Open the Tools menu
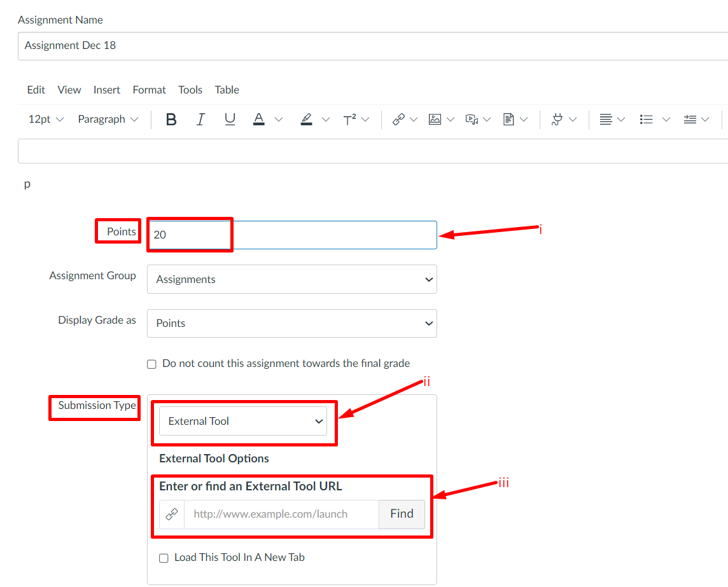 tap(190, 90)
